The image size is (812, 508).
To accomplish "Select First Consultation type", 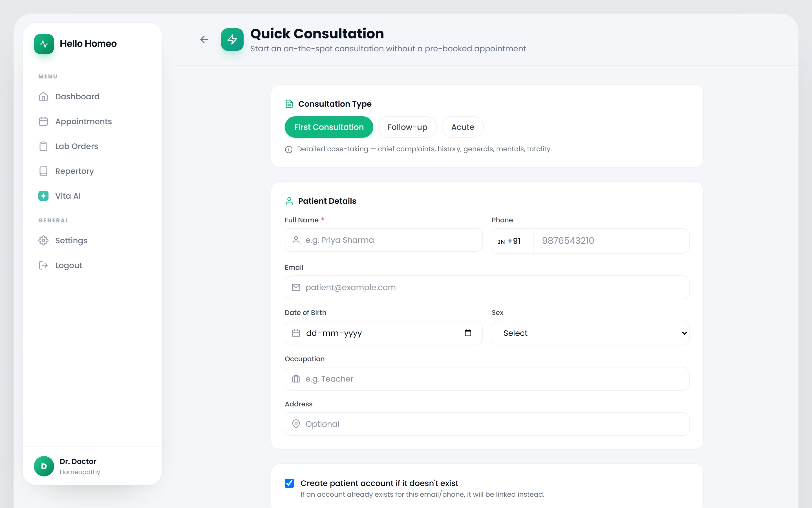I will (x=329, y=127).
